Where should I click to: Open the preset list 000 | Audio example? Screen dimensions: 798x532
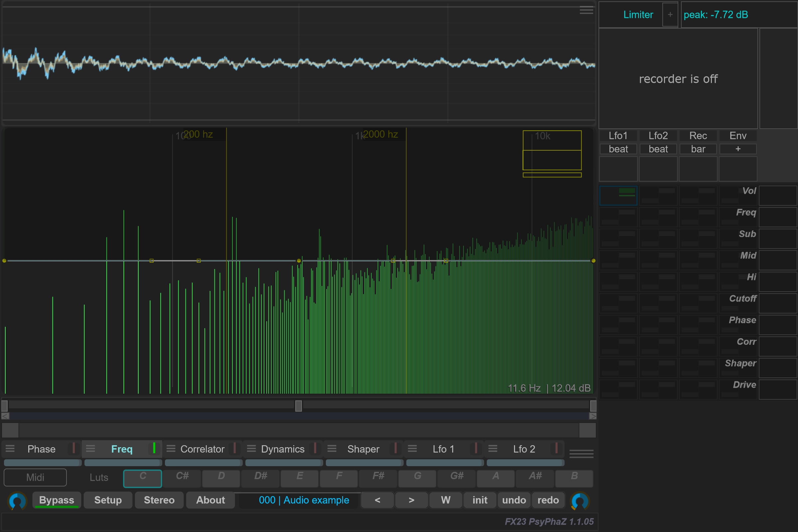pos(304,500)
